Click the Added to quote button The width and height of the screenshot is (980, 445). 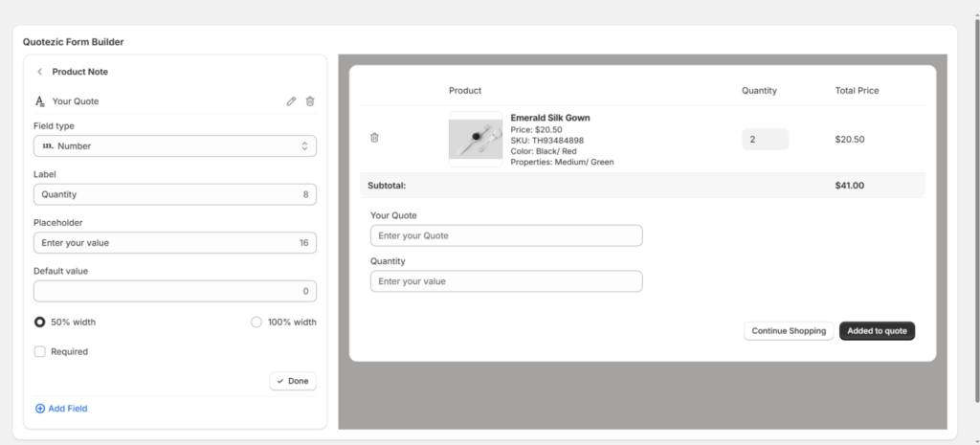877,331
